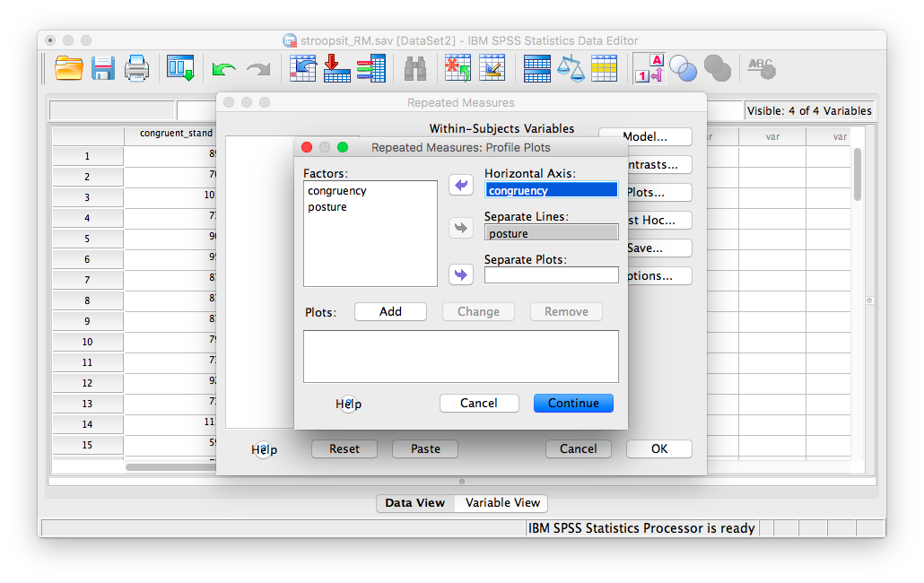
Task: Select row number 5 header
Action: pos(87,239)
